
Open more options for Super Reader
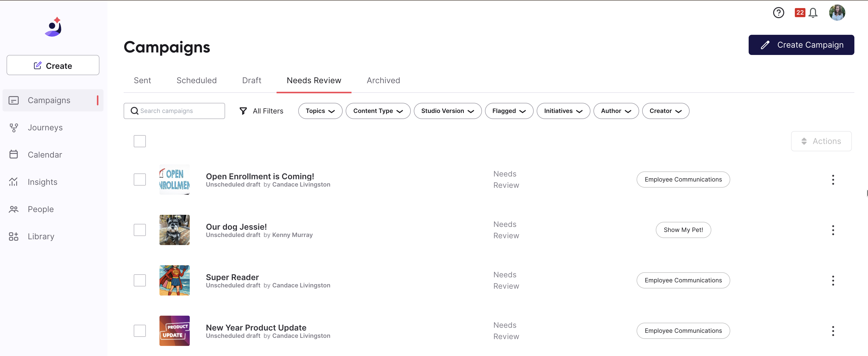[833, 281]
